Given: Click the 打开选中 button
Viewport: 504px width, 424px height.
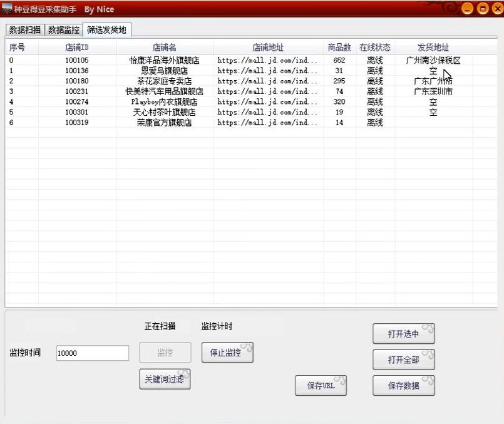Looking at the screenshot, I should [x=404, y=333].
